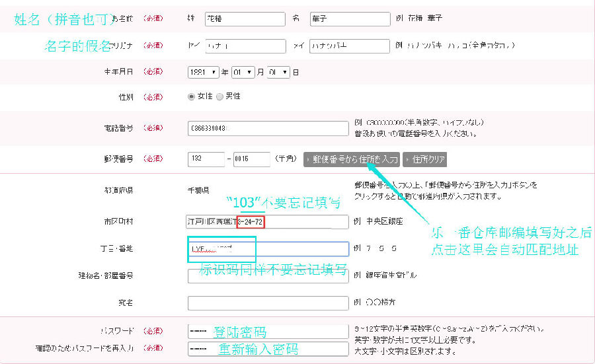The height and width of the screenshot is (364, 595).
Task: Select the 男性 radio button
Action: [x=220, y=96]
